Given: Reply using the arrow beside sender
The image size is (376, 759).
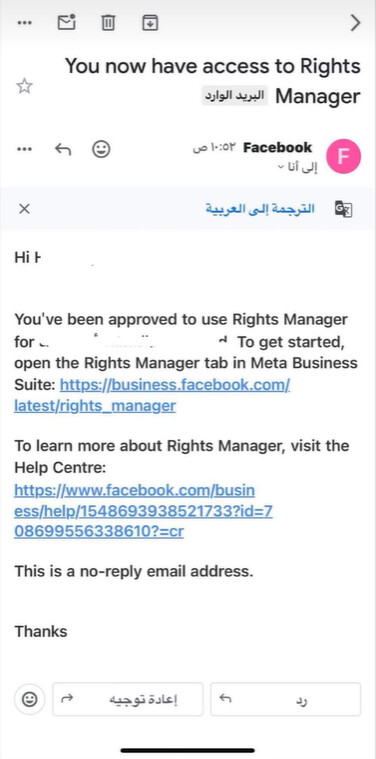Looking at the screenshot, I should coord(63,149).
